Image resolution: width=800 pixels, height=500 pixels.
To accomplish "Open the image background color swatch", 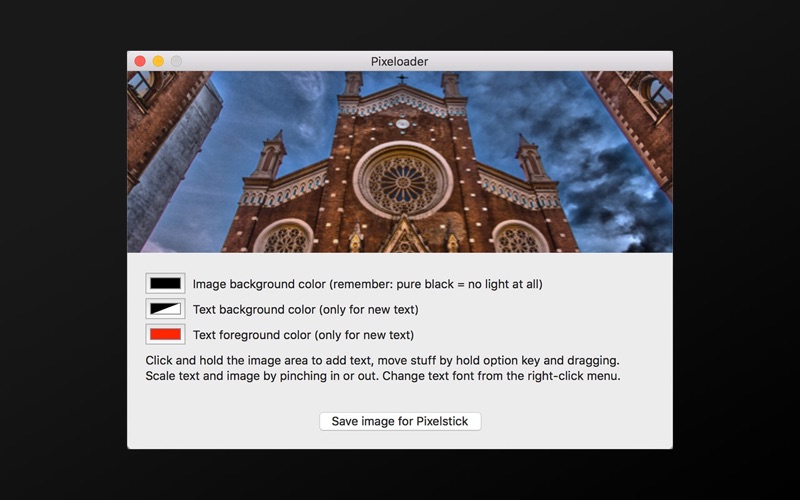I will tap(165, 283).
